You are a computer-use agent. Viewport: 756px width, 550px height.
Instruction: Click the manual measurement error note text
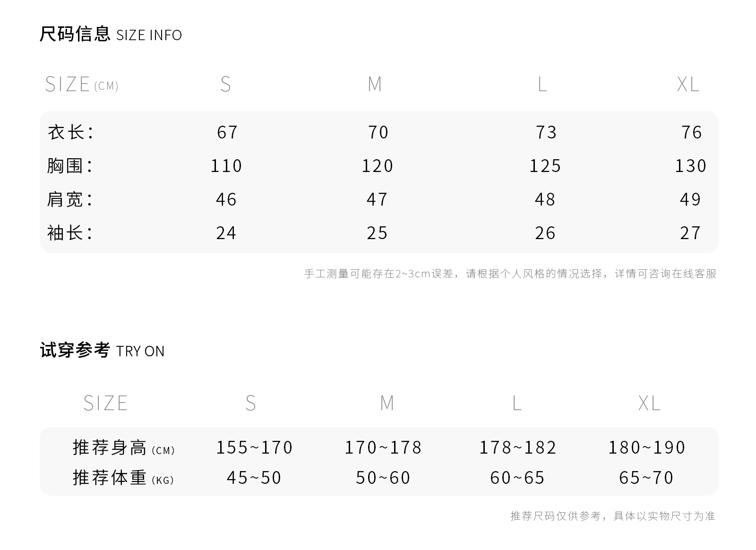pyautogui.click(x=510, y=274)
